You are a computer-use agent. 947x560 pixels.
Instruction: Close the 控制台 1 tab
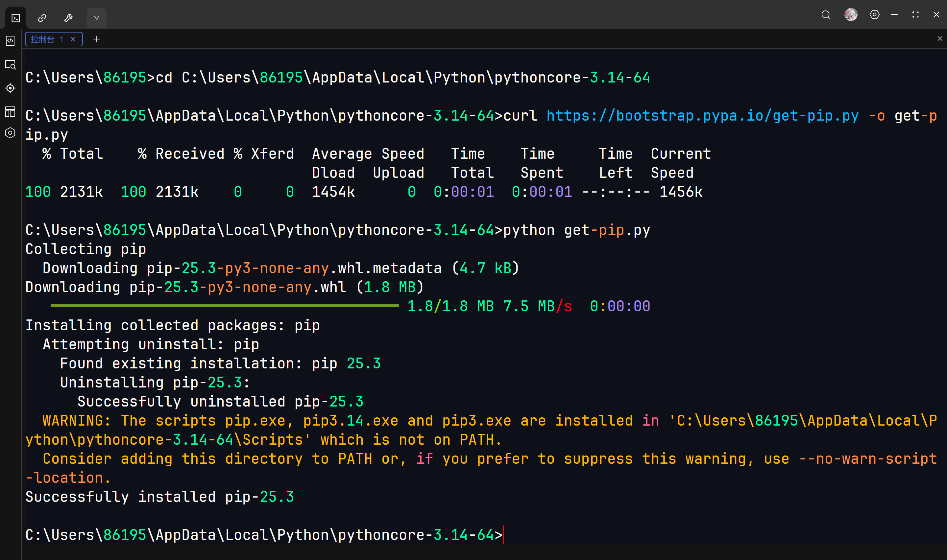[73, 39]
